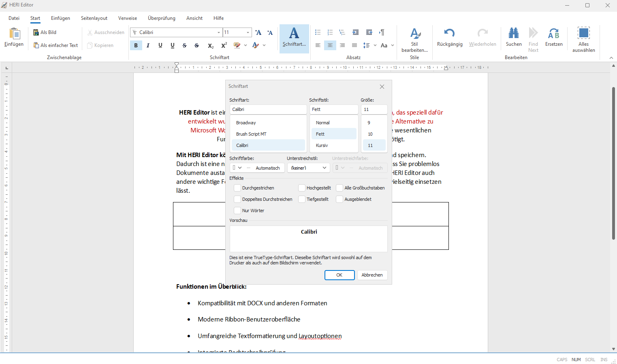Close the Schriftart dialog with X
This screenshot has height=364, width=617.
tap(382, 87)
